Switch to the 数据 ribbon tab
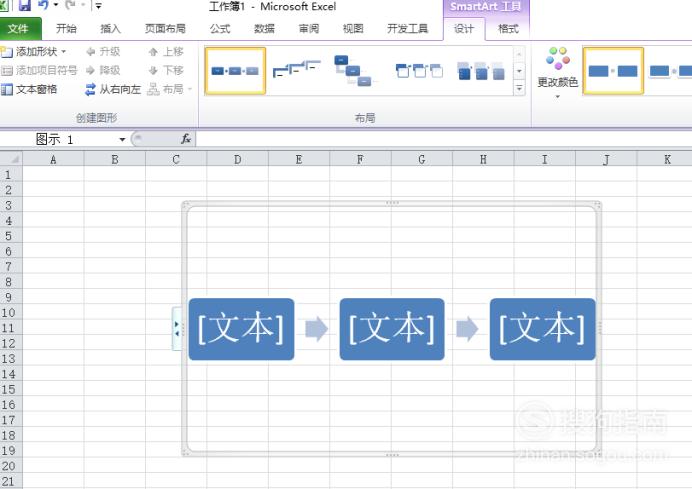The image size is (692, 489). coord(264,29)
